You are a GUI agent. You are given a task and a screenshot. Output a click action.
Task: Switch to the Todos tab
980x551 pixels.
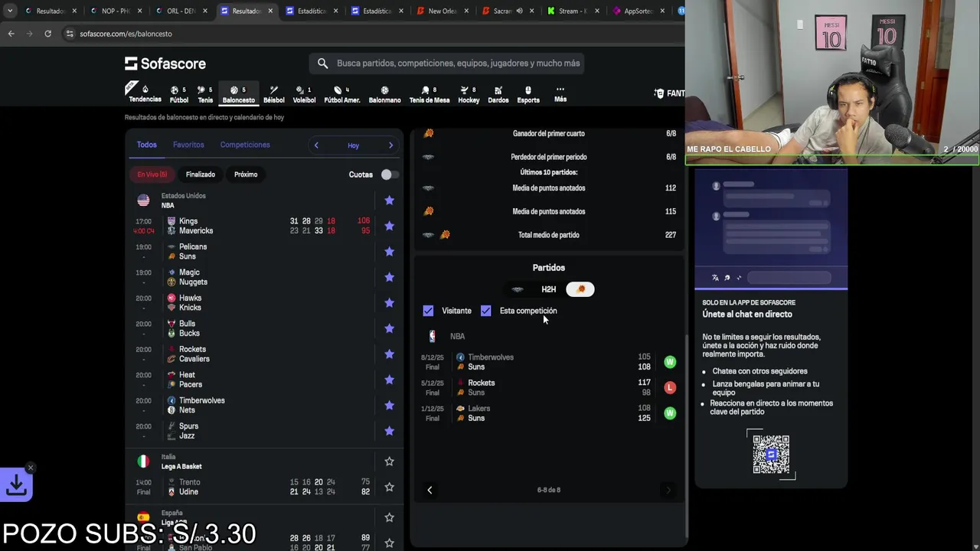pyautogui.click(x=147, y=145)
